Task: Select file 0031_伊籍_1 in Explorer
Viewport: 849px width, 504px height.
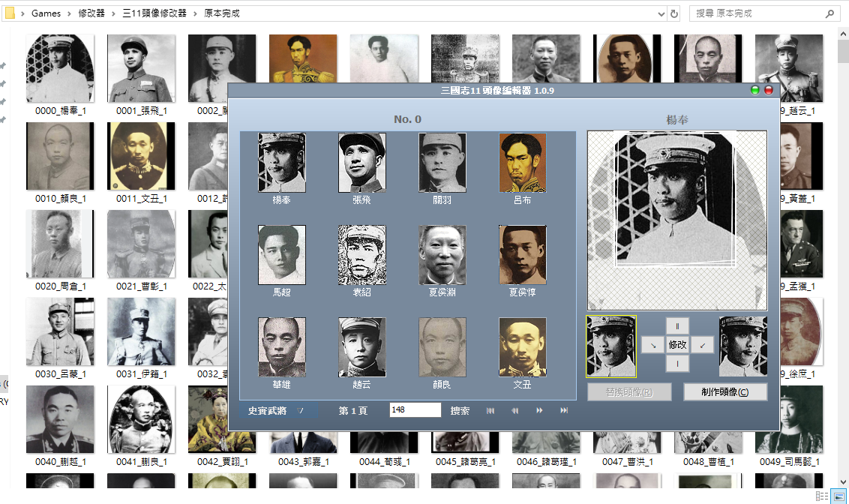Action: [x=141, y=338]
